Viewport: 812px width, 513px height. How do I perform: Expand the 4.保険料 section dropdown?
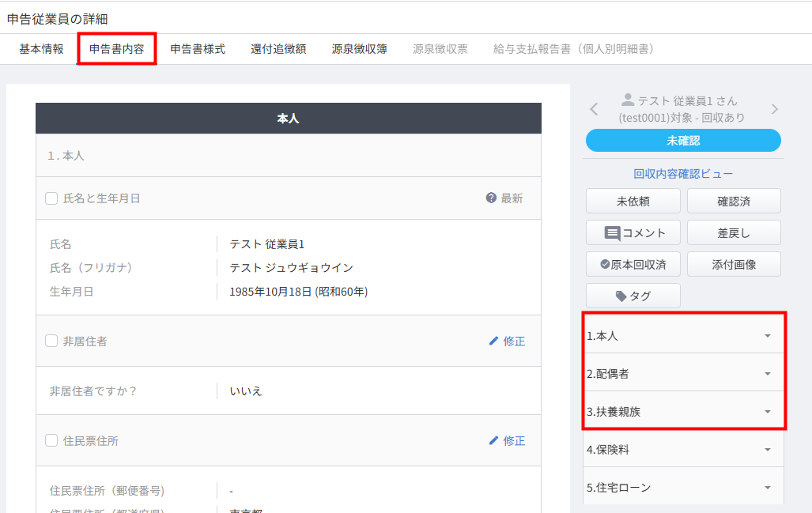[x=766, y=450]
